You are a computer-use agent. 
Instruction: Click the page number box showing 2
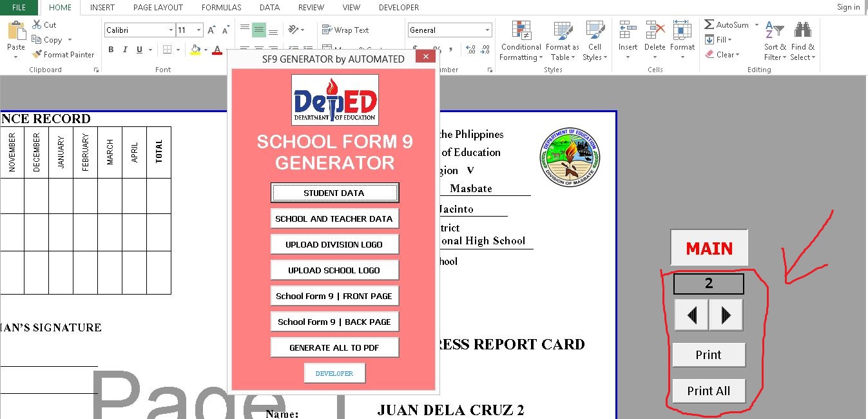click(708, 283)
